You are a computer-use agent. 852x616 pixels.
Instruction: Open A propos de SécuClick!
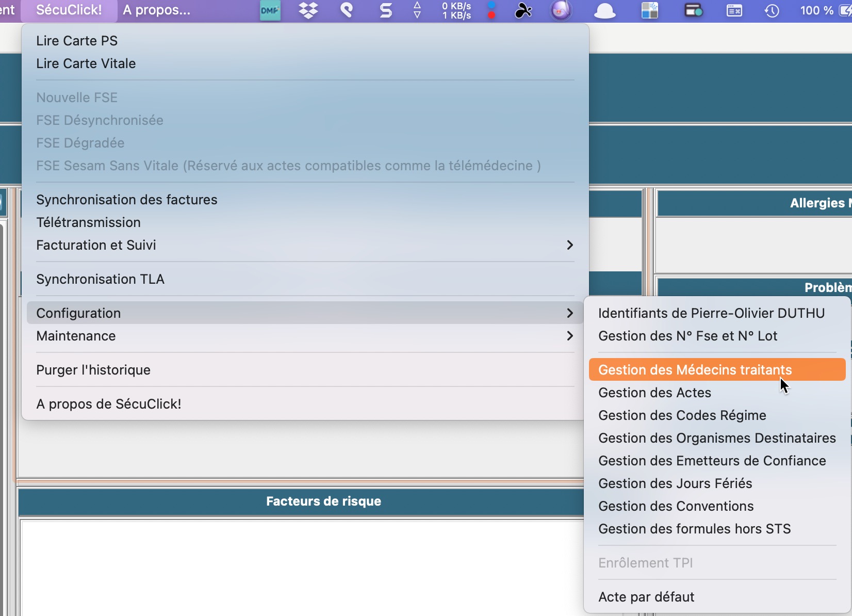[x=305, y=404]
